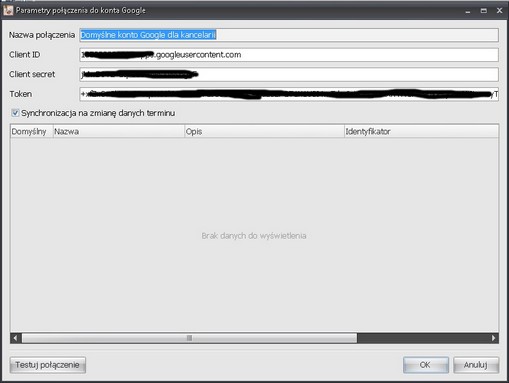The width and height of the screenshot is (509, 383).
Task: Cancel with the Anuluj button
Action: (x=476, y=365)
